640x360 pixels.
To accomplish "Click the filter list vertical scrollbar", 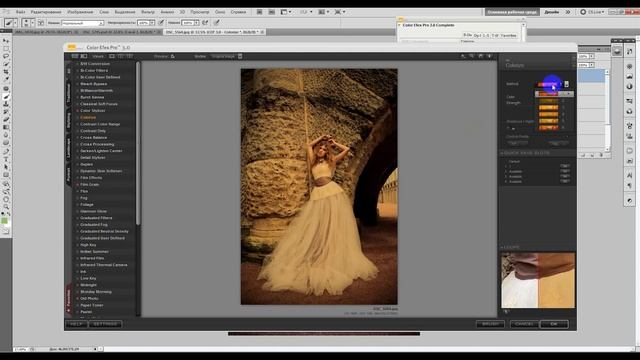I will point(138,143).
